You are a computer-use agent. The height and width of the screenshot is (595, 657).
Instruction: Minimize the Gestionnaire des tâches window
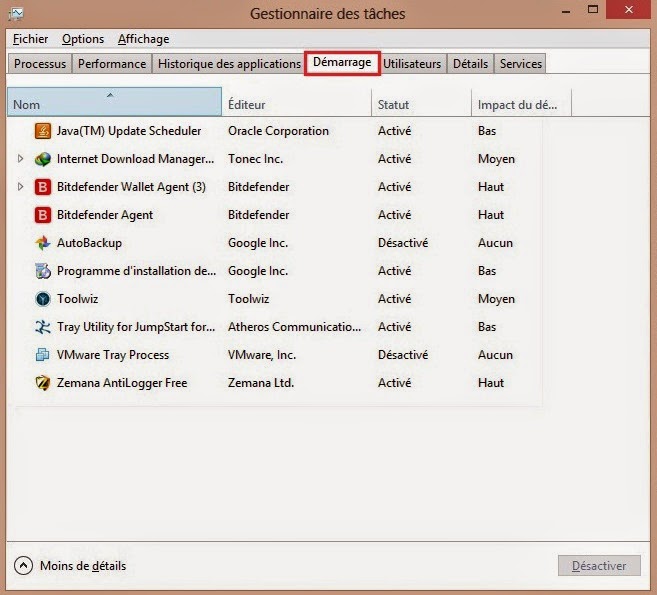[566, 10]
